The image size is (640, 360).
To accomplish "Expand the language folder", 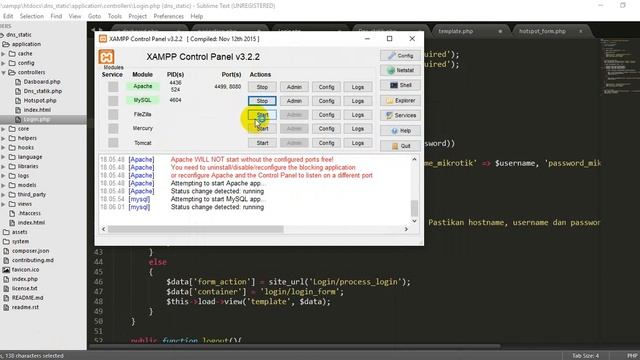I will (3, 157).
